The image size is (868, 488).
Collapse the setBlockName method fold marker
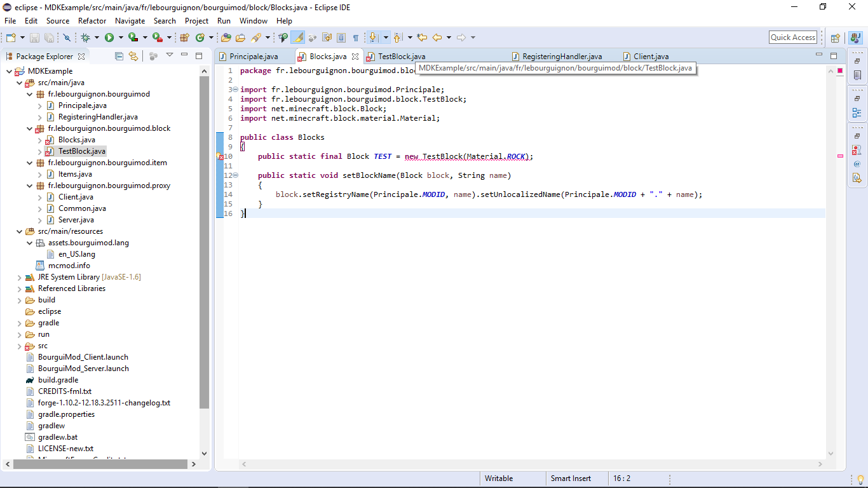tap(235, 175)
